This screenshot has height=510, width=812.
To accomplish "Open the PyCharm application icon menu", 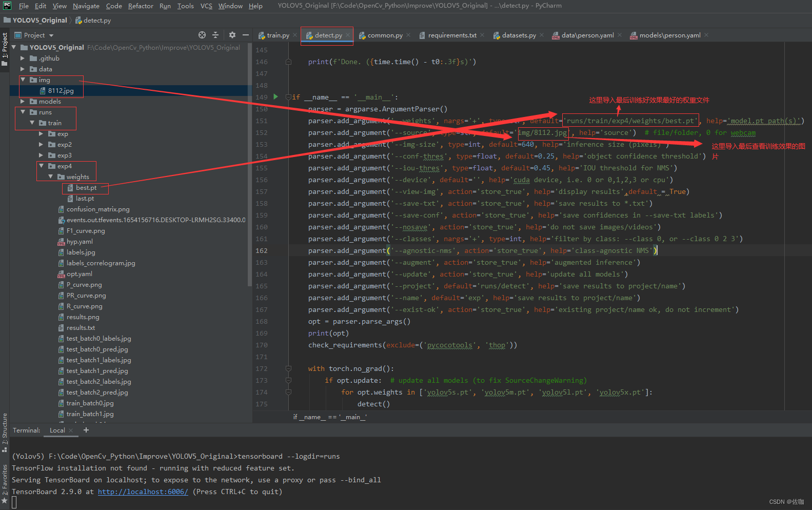I will 7,6.
